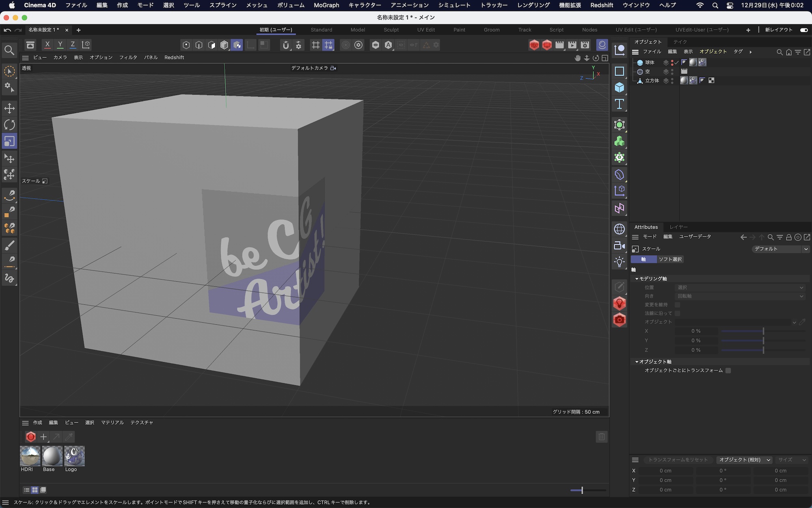Click the ソフト選択 tab button
This screenshot has height=508, width=812.
670,259
